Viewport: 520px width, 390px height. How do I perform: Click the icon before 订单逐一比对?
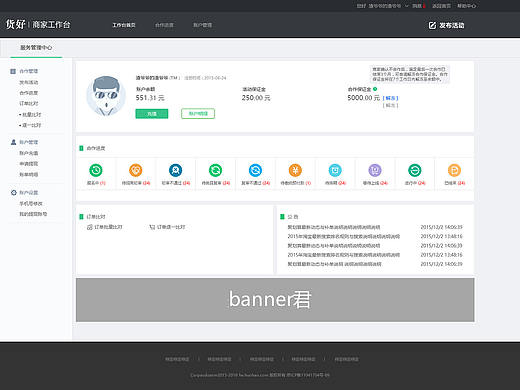click(x=152, y=227)
